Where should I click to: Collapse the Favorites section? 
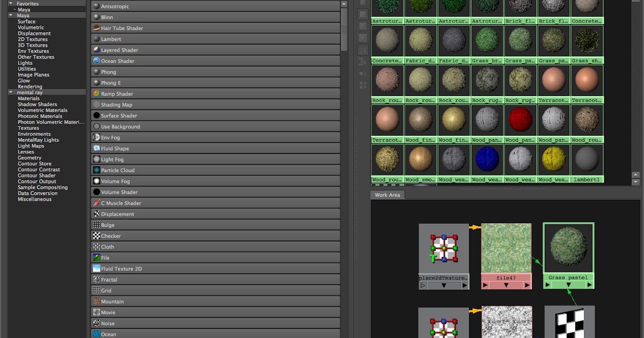point(11,4)
